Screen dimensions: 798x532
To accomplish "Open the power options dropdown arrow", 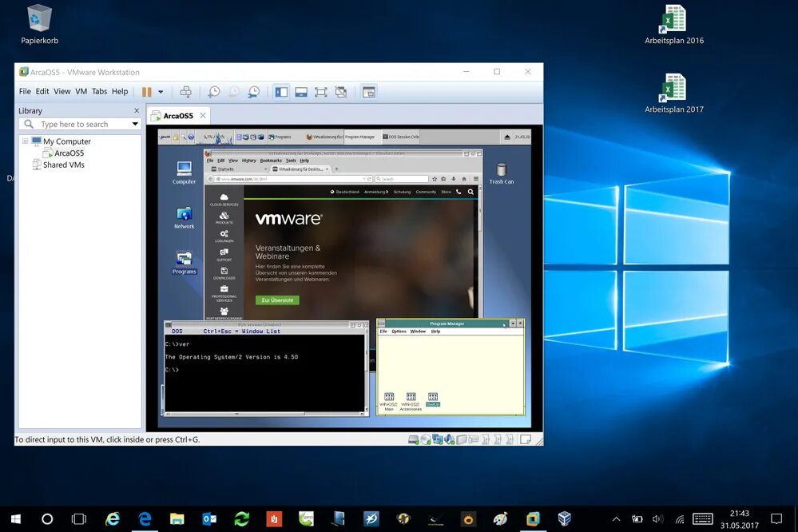I will (x=161, y=92).
